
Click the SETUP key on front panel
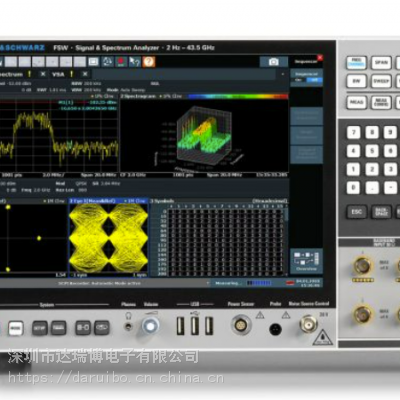40,328
